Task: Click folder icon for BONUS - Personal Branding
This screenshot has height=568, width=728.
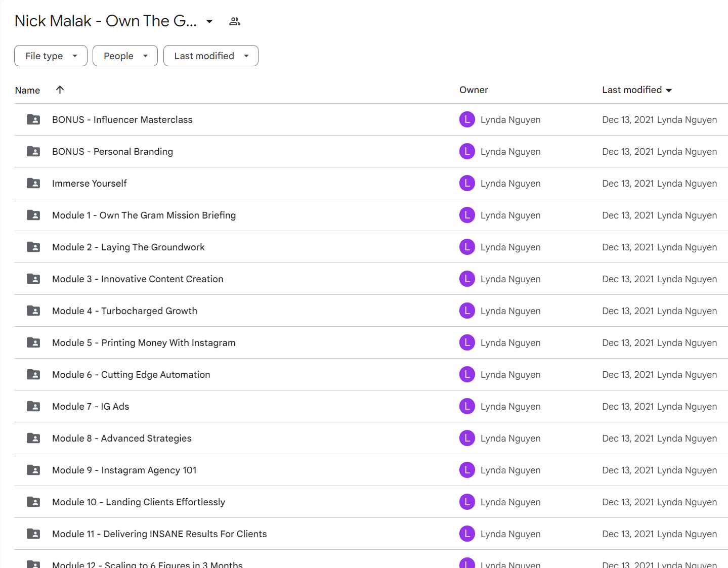Action: (33, 151)
